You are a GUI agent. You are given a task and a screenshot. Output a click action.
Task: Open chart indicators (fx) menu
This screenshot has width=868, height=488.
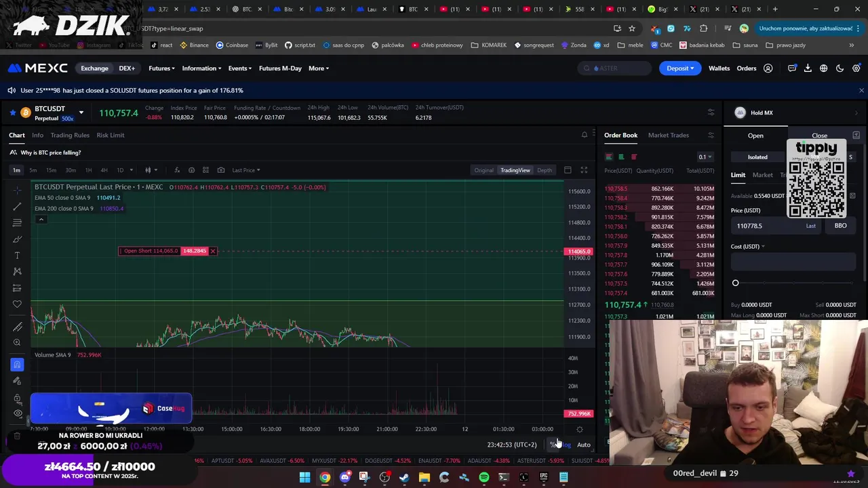[177, 170]
